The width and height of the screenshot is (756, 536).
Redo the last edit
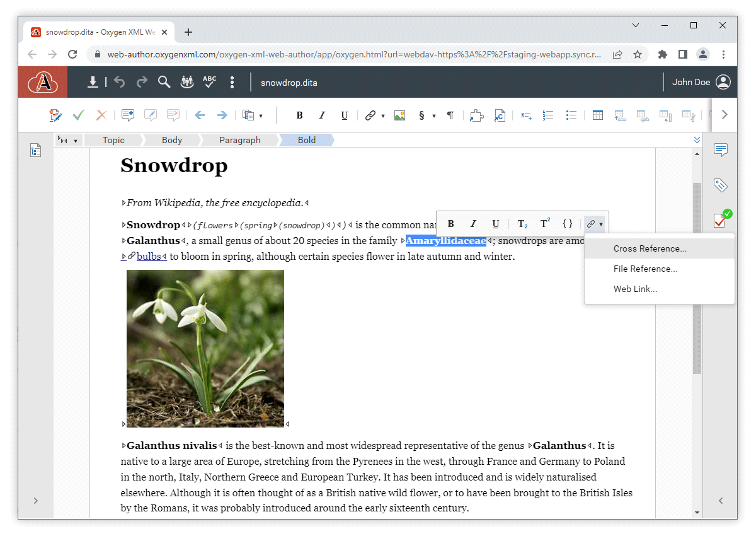pyautogui.click(x=142, y=82)
